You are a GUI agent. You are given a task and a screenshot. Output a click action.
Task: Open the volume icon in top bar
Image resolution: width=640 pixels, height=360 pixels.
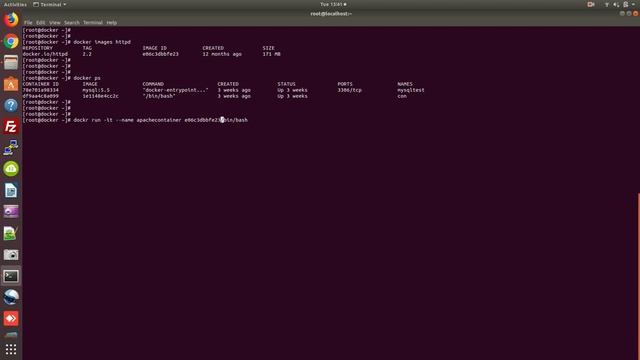616,4
